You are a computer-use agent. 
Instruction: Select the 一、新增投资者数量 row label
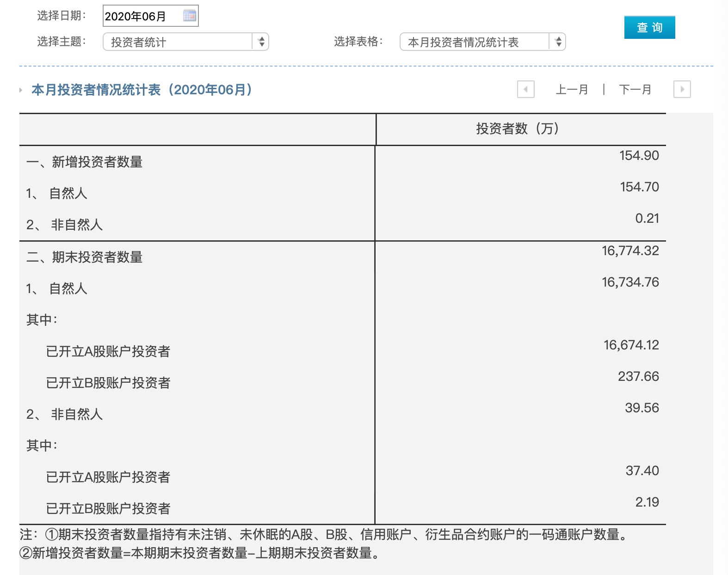pos(85,162)
